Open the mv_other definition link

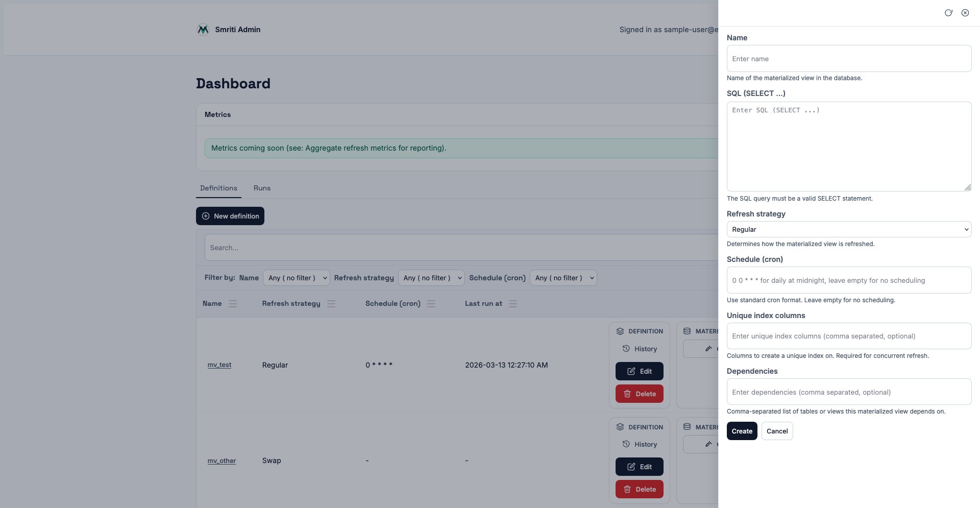pyautogui.click(x=222, y=461)
